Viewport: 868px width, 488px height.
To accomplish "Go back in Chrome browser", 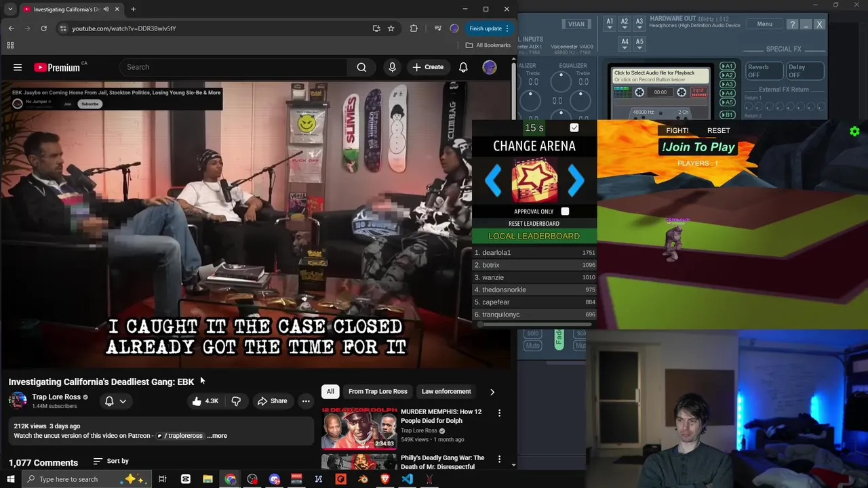I will [x=11, y=28].
